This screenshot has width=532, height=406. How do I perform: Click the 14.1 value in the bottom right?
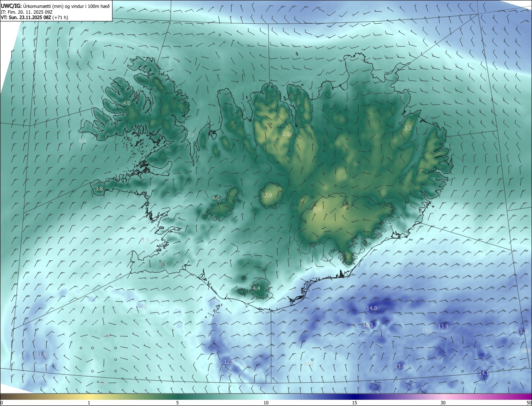(x=484, y=373)
